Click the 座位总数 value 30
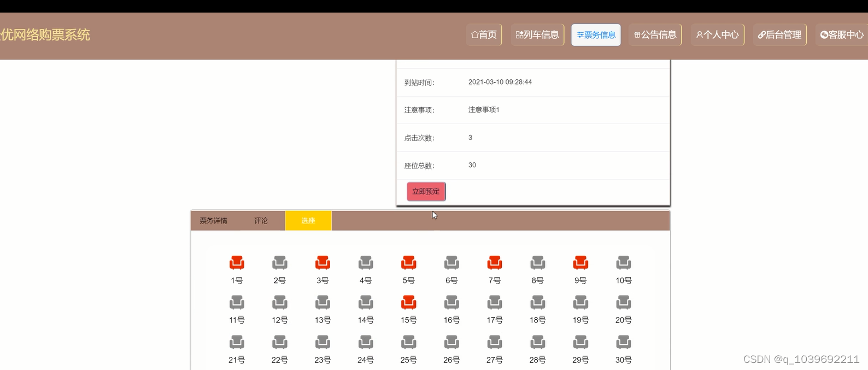This screenshot has width=868, height=370. coord(472,165)
